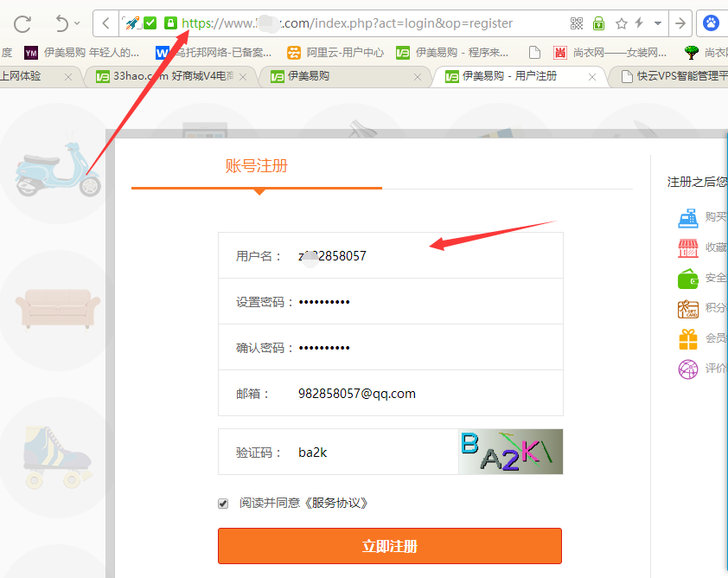Close the 33hao.com tab
This screenshot has height=578, width=728.
click(x=243, y=77)
